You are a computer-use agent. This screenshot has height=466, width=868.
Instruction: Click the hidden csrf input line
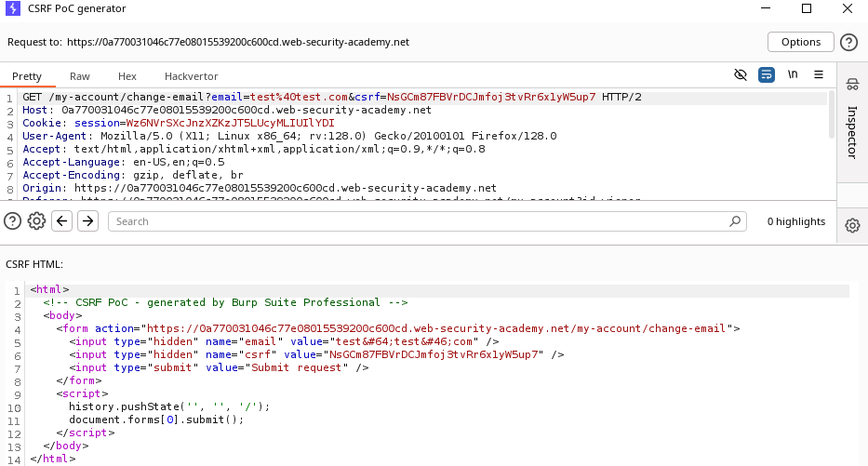pyautogui.click(x=316, y=354)
